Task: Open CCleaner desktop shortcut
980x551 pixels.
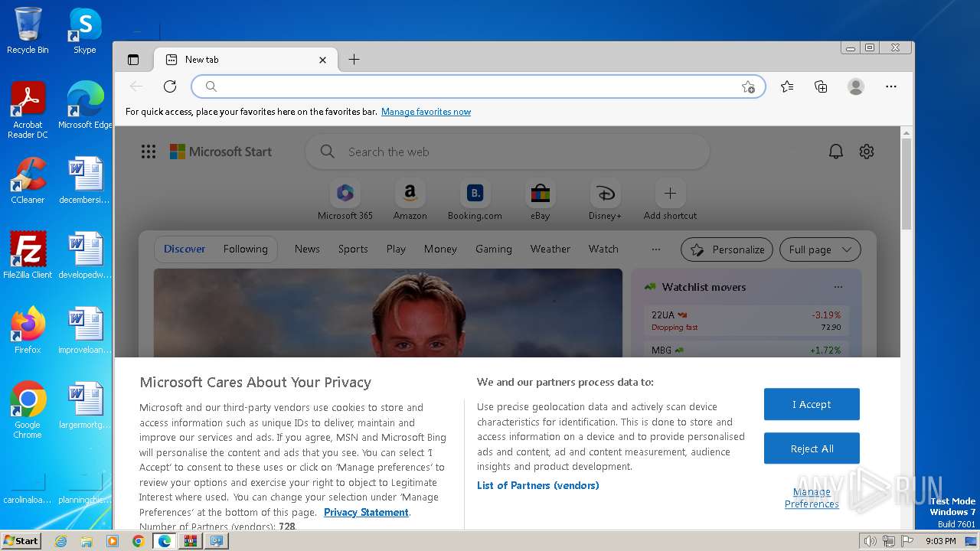Action: pos(28,181)
